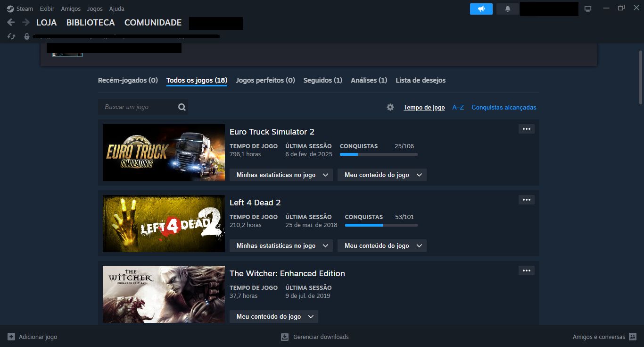Open the Ajuda menu

[x=116, y=8]
